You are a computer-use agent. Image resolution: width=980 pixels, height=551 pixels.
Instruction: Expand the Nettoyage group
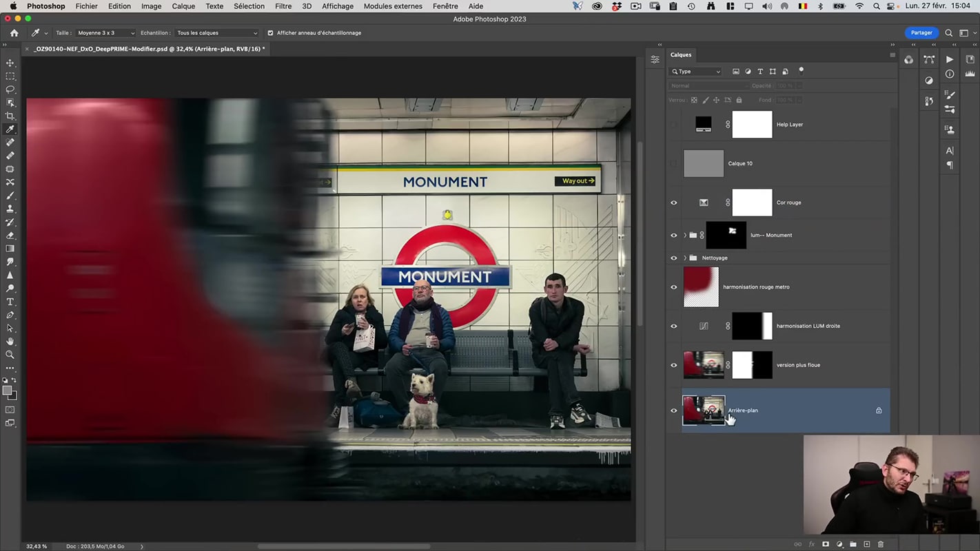(685, 258)
